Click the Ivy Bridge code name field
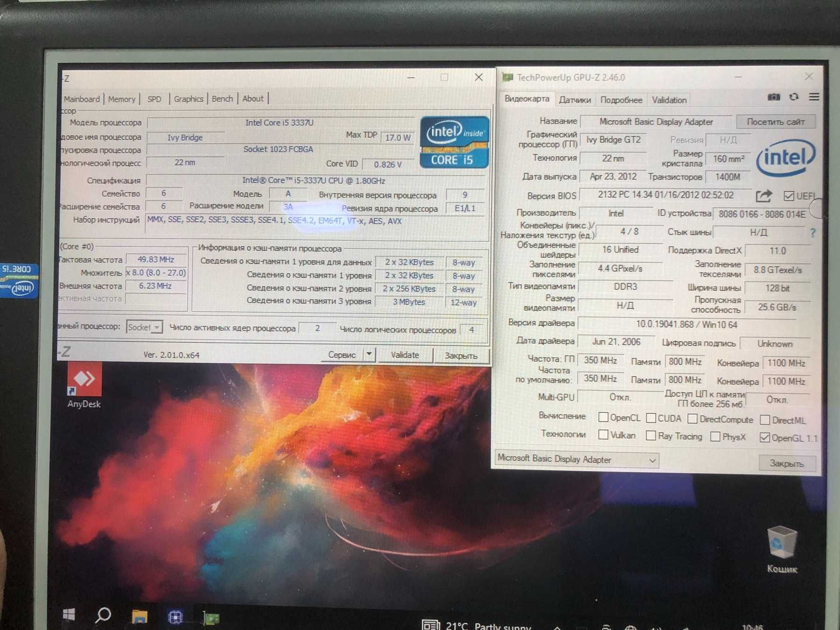840x630 pixels. [185, 138]
